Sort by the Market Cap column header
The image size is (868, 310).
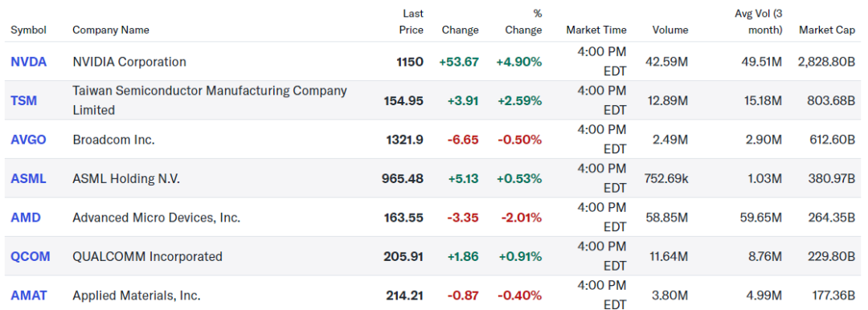(827, 30)
